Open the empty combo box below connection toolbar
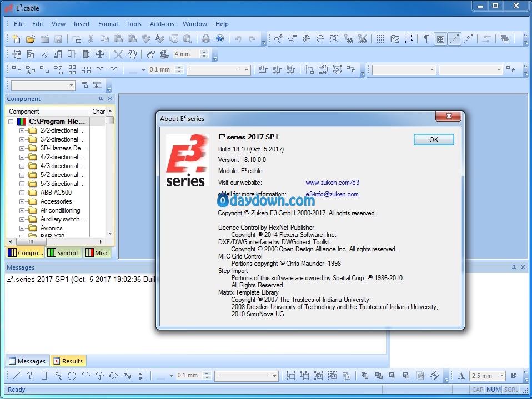Viewport: 532px width, 399px height. [43, 85]
